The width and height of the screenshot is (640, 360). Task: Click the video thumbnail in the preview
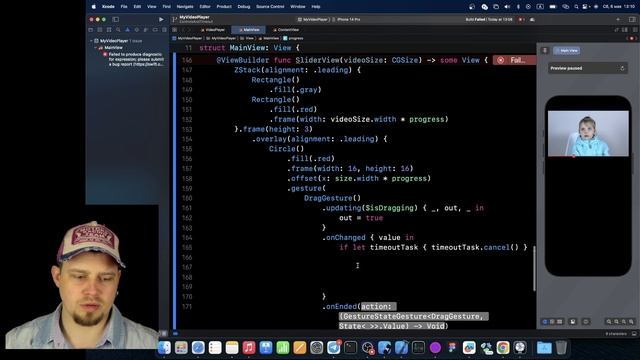[588, 133]
